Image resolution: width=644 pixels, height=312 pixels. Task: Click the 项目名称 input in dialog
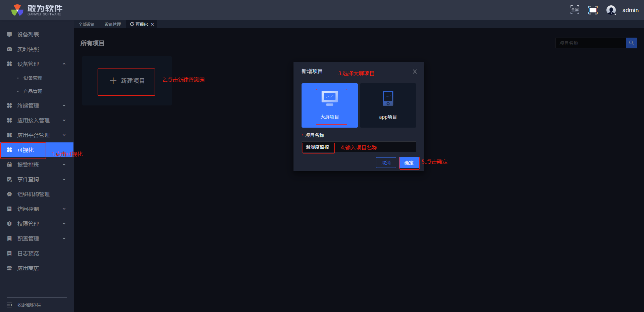coord(359,147)
